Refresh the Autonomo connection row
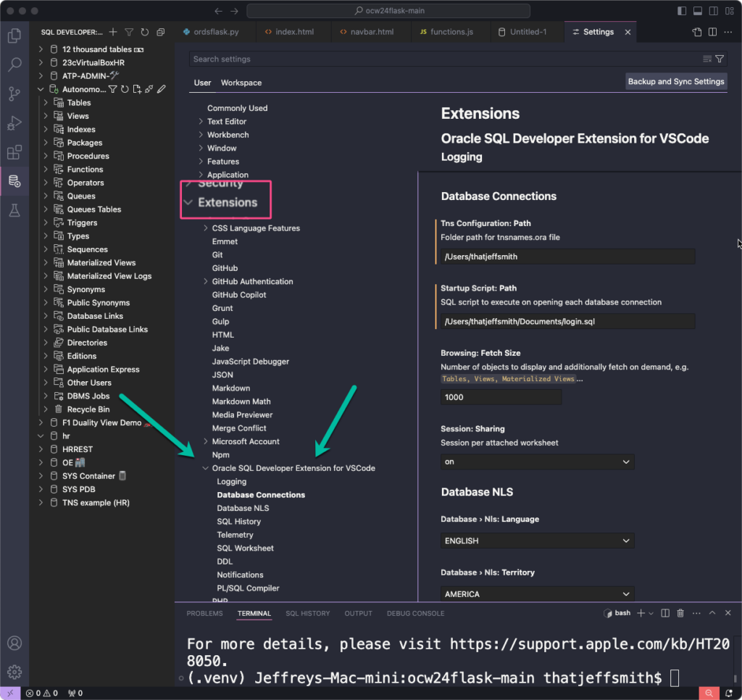 [x=125, y=89]
